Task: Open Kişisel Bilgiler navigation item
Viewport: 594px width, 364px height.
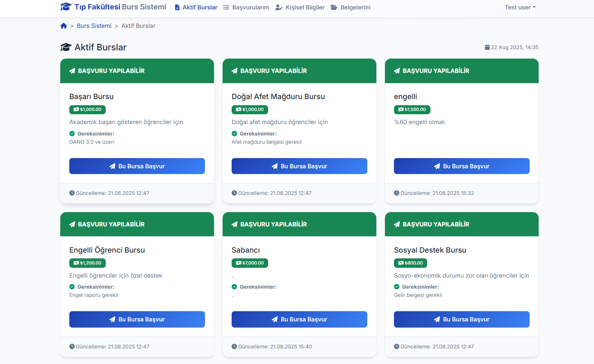Action: point(300,7)
